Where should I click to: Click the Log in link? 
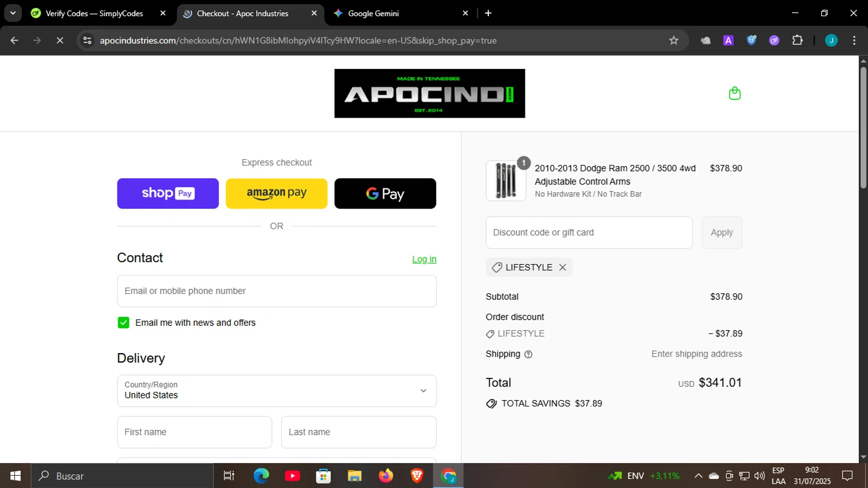click(424, 259)
